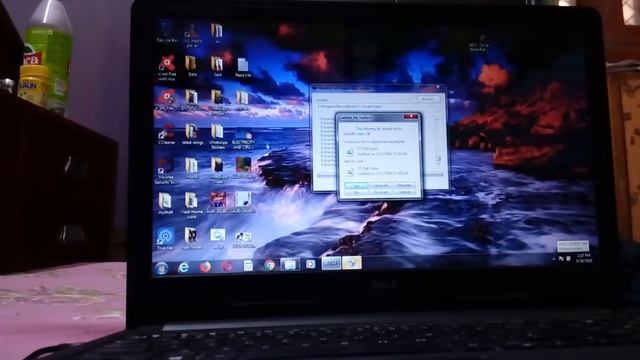Click the extraction progress bar
Viewport: 640px width, 360px height.
pyautogui.click(x=380, y=175)
